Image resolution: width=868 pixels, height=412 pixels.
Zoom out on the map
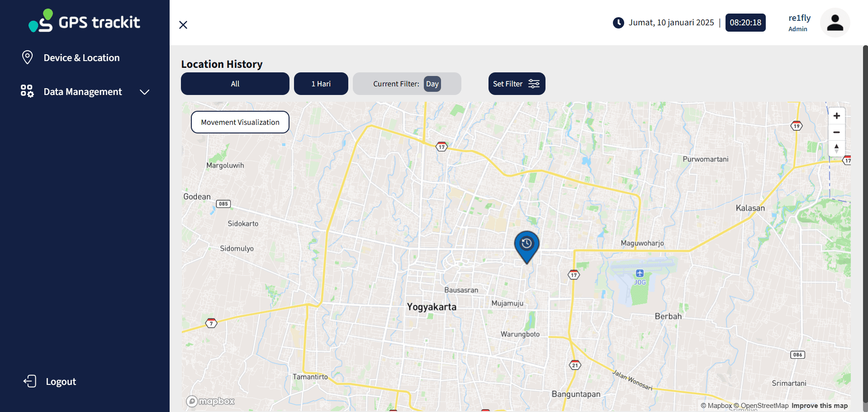836,133
